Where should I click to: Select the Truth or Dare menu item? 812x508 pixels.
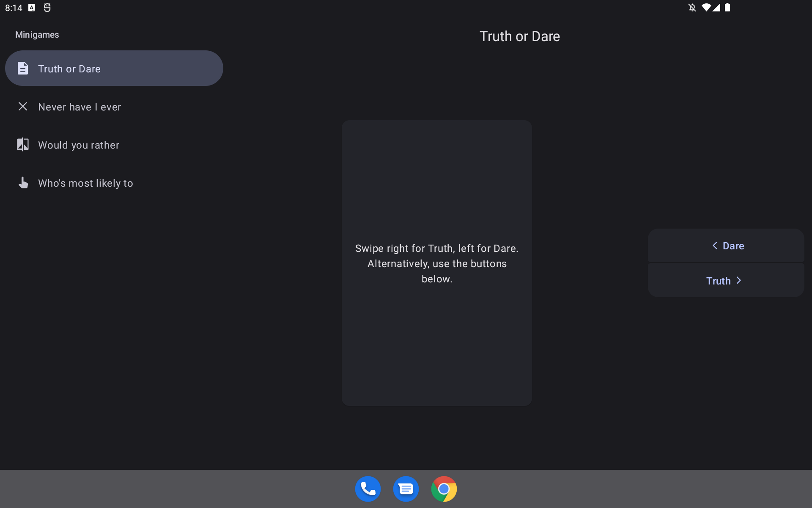(x=114, y=68)
